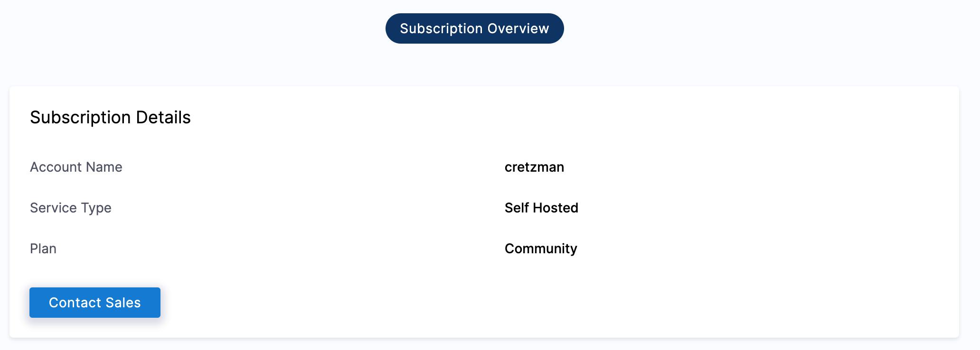Select the account name value cretzman

(x=534, y=167)
